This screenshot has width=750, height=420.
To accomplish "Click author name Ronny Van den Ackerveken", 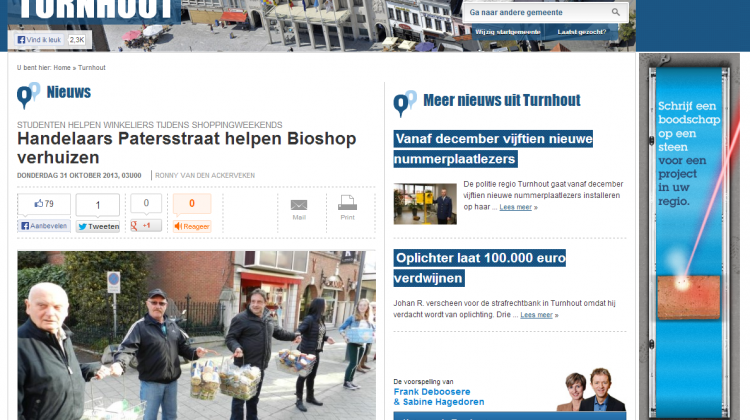I will (205, 176).
